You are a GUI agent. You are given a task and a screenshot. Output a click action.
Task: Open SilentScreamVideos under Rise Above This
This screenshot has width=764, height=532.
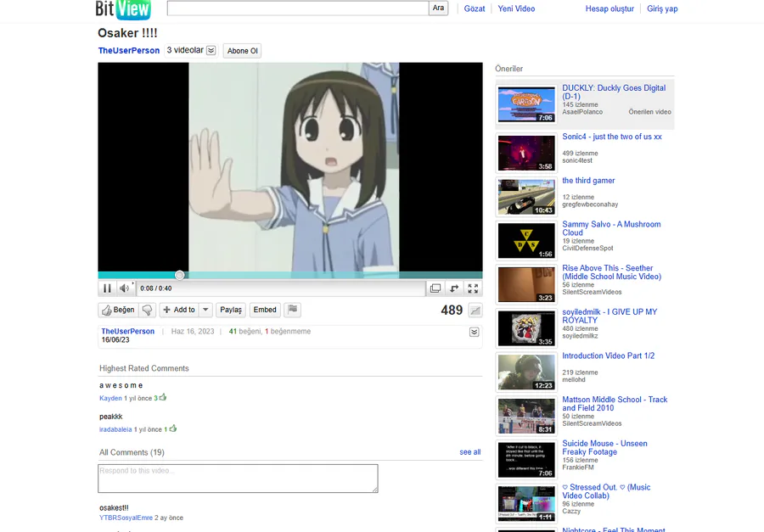point(592,293)
